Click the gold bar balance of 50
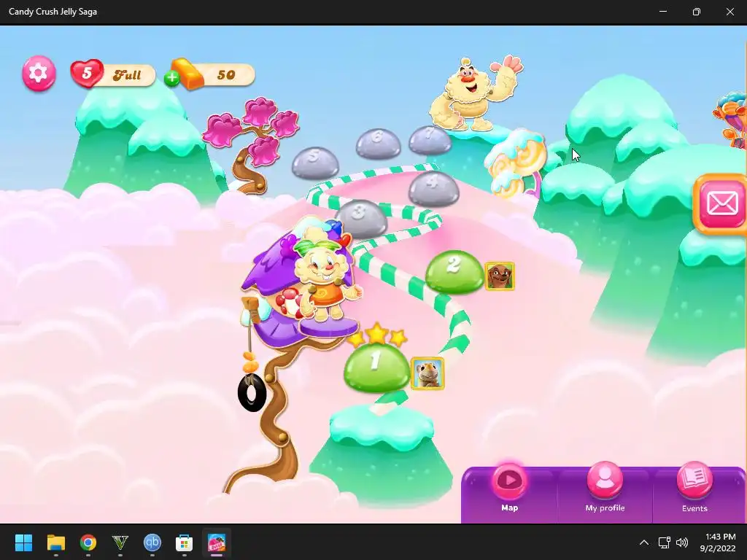The height and width of the screenshot is (560, 747). click(x=226, y=75)
